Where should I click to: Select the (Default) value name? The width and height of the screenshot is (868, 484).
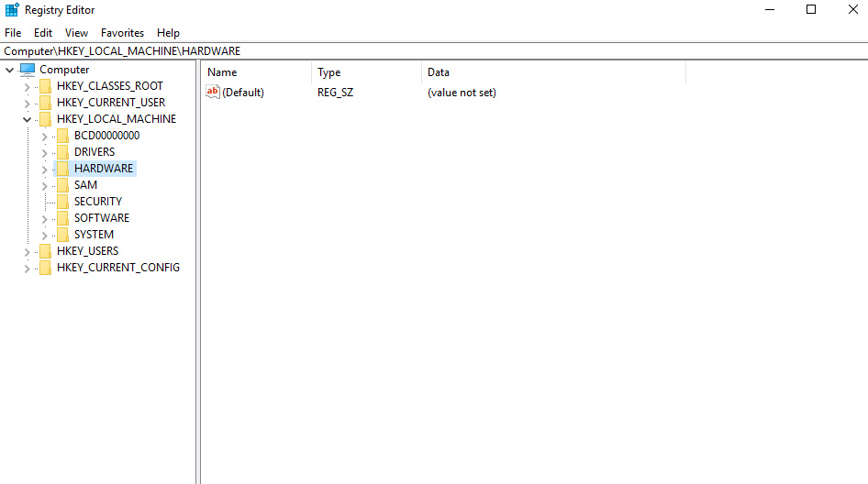(x=243, y=93)
